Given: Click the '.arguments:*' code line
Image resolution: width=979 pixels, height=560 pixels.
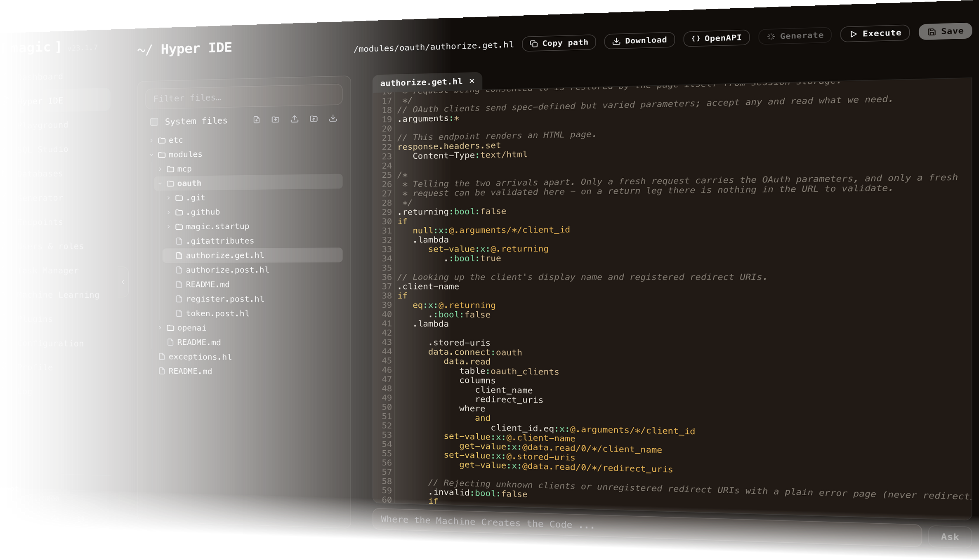Looking at the screenshot, I should (428, 119).
